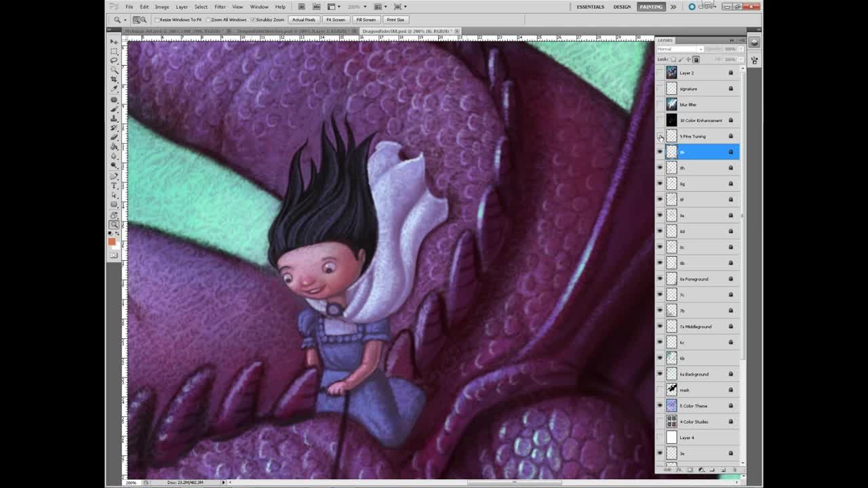Hide the 7a Middleground layer
The width and height of the screenshot is (868, 488).
tap(660, 326)
